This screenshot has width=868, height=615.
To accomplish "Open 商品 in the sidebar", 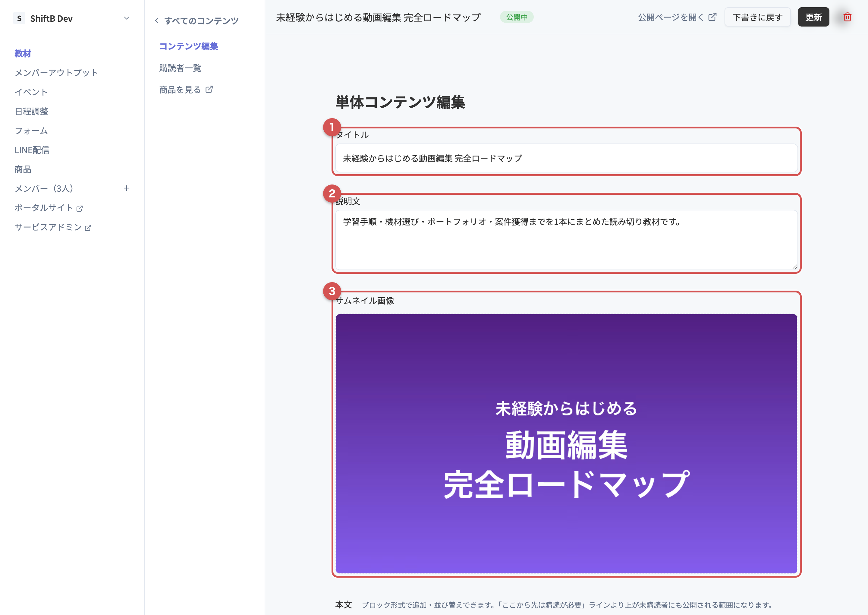I will (23, 169).
